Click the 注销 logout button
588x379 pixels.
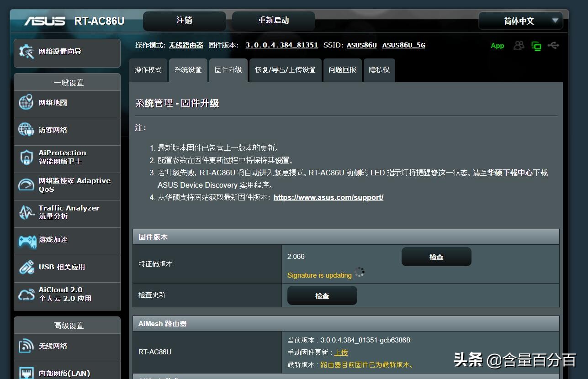coord(185,21)
